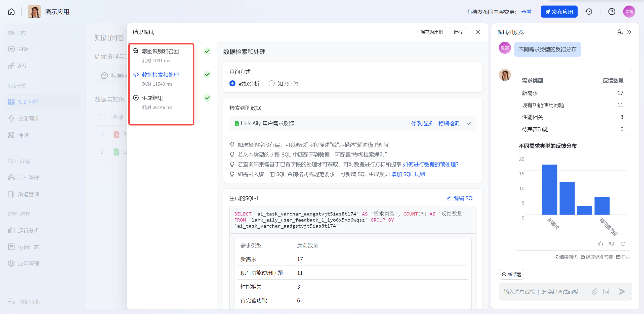Thumbs up the chart response
Image resolution: width=644 pixels, height=314 pixels.
pyautogui.click(x=600, y=244)
